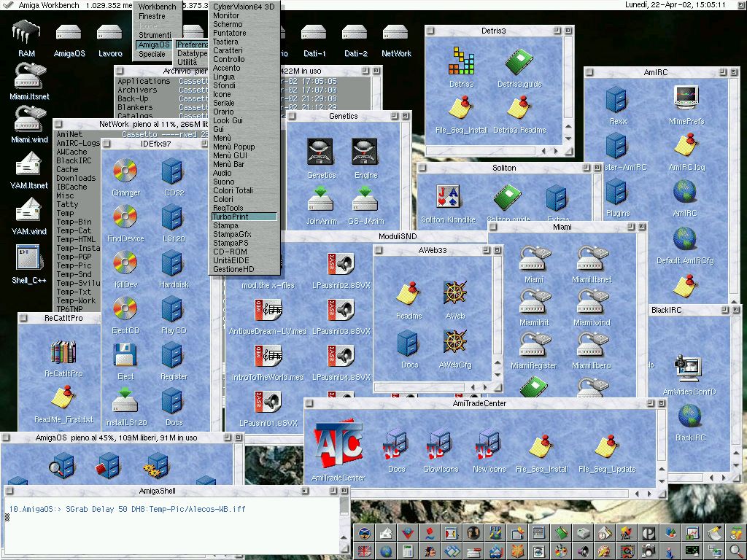
Task: Open the ReCatItPro books icon
Action: coord(63,353)
